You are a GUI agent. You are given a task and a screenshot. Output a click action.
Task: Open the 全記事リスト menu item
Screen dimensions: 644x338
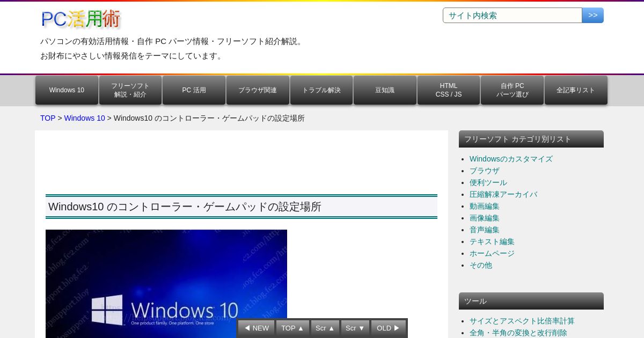[x=576, y=90]
